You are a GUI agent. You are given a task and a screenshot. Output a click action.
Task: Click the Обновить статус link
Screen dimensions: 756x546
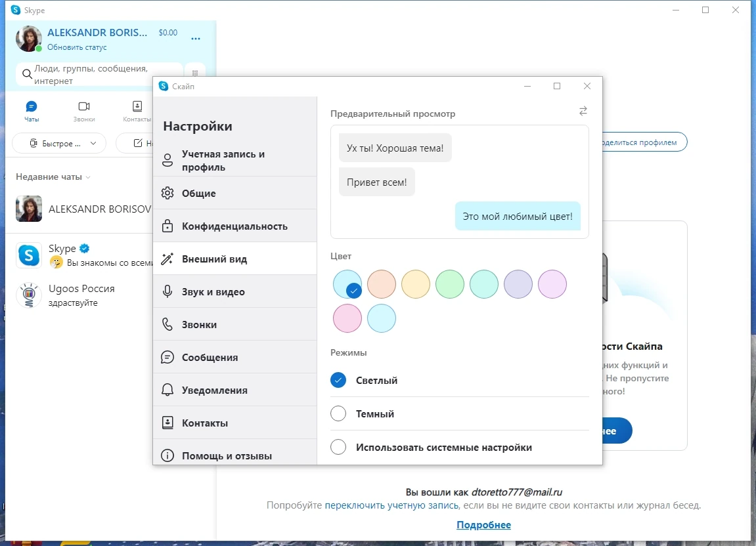(77, 47)
